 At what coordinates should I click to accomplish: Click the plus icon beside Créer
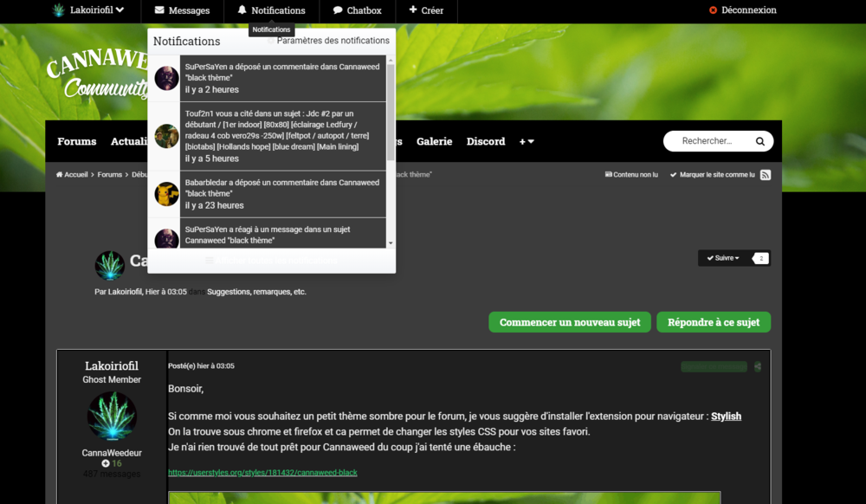coord(412,10)
